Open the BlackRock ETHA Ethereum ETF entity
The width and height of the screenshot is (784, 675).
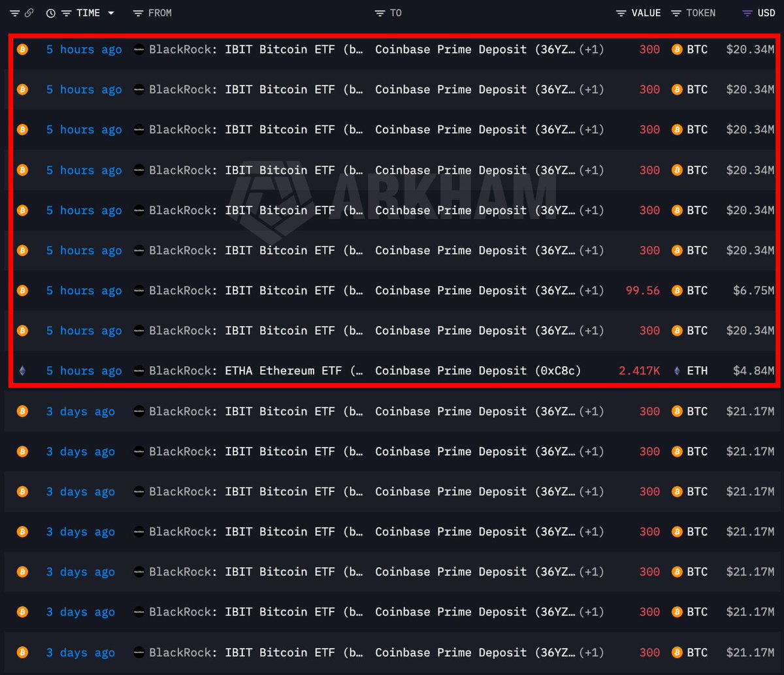[x=256, y=371]
